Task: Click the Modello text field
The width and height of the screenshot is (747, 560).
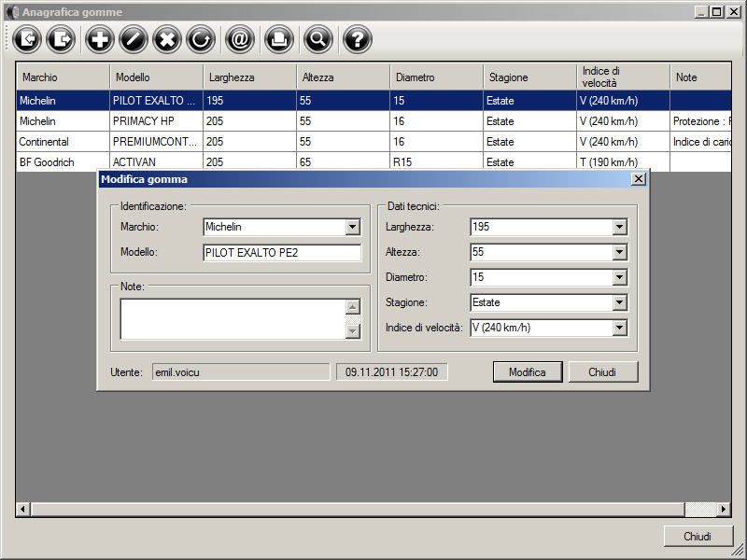Action: (x=282, y=253)
